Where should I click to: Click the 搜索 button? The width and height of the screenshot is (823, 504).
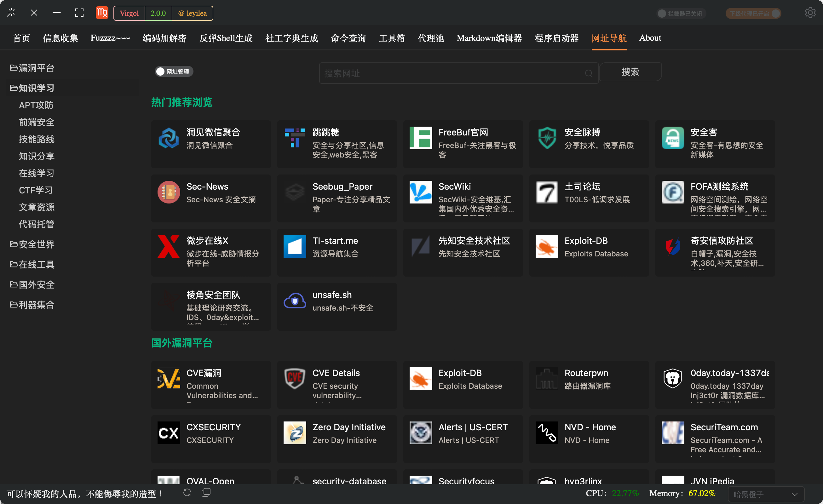point(630,72)
